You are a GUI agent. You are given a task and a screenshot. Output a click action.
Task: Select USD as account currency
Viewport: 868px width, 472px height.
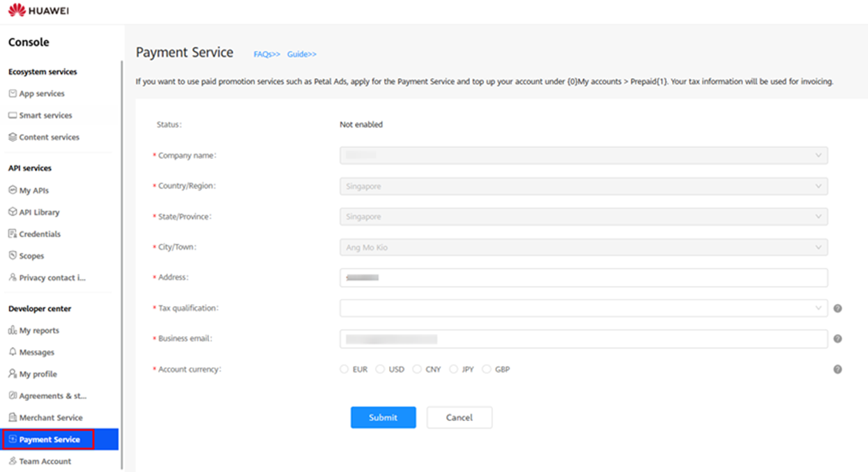pyautogui.click(x=380, y=369)
